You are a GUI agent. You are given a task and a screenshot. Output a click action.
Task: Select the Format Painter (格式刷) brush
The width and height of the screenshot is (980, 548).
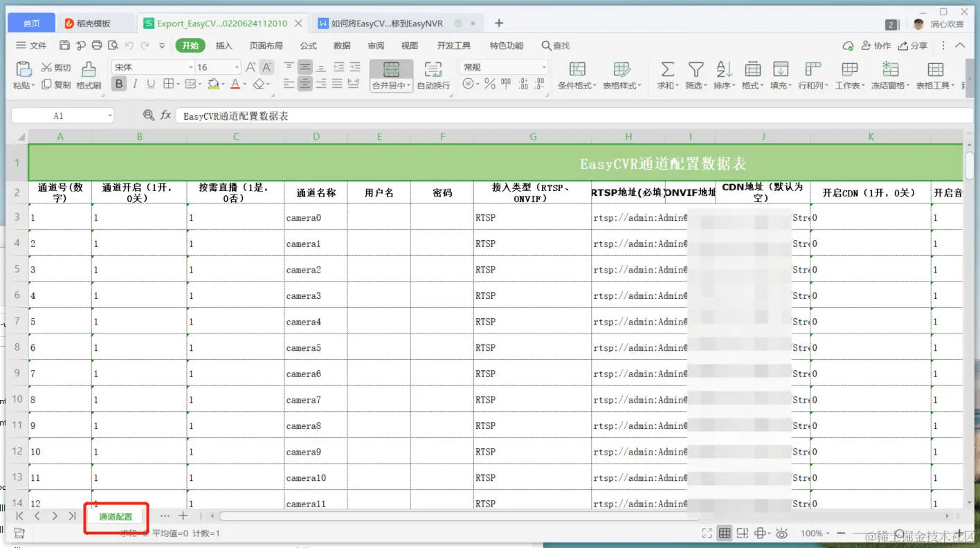89,75
